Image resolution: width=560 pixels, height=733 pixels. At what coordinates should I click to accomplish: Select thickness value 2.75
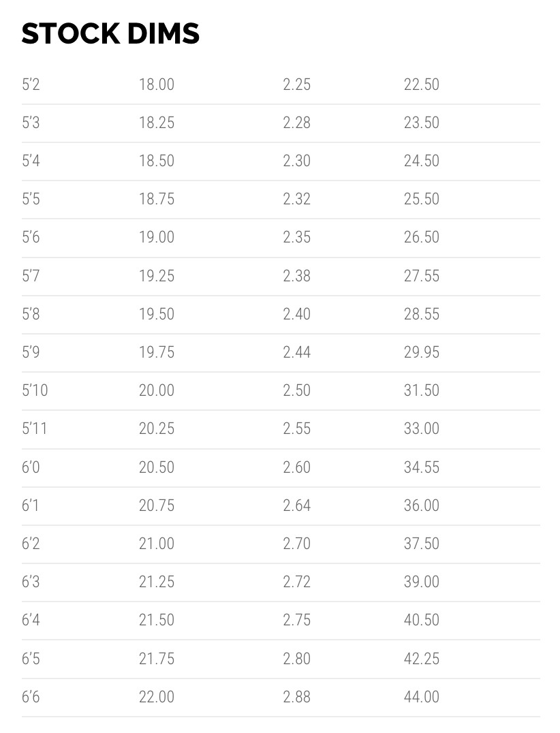[x=296, y=620]
